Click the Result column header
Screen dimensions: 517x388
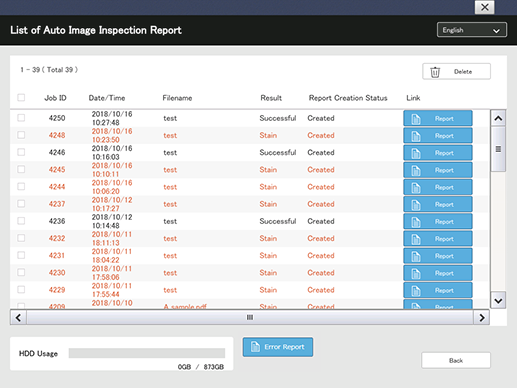(271, 98)
